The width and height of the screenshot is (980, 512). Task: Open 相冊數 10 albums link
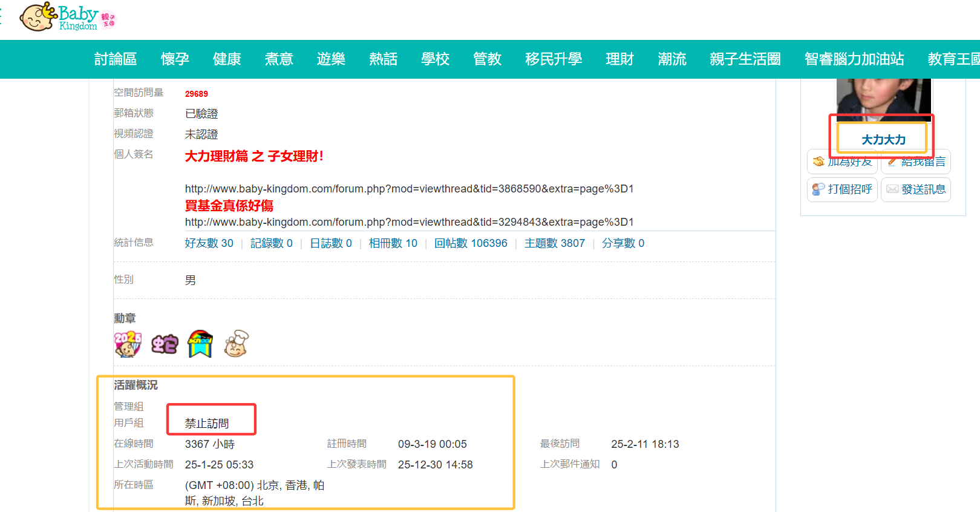pos(393,243)
